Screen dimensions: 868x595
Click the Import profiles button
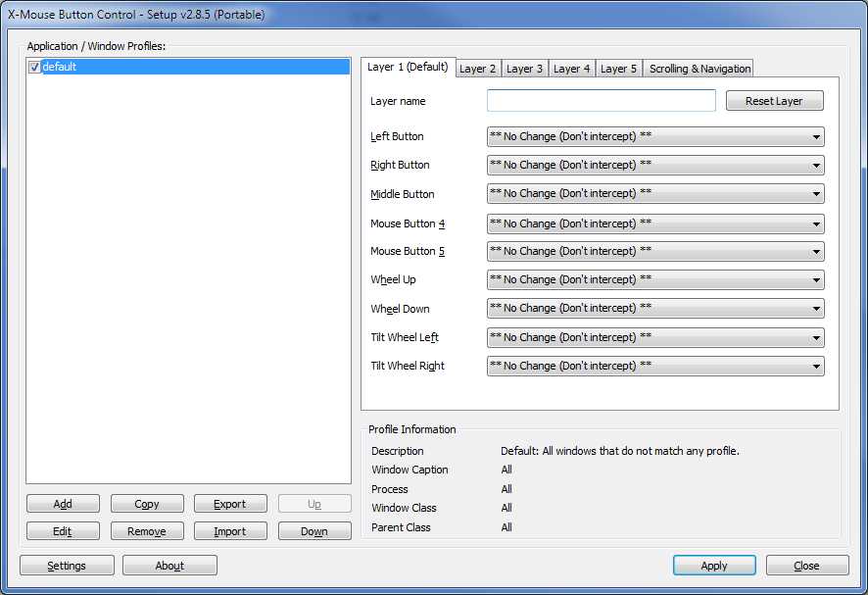coord(230,531)
